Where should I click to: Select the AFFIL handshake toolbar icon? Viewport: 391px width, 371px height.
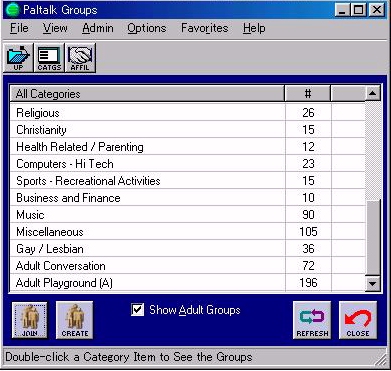click(80, 58)
